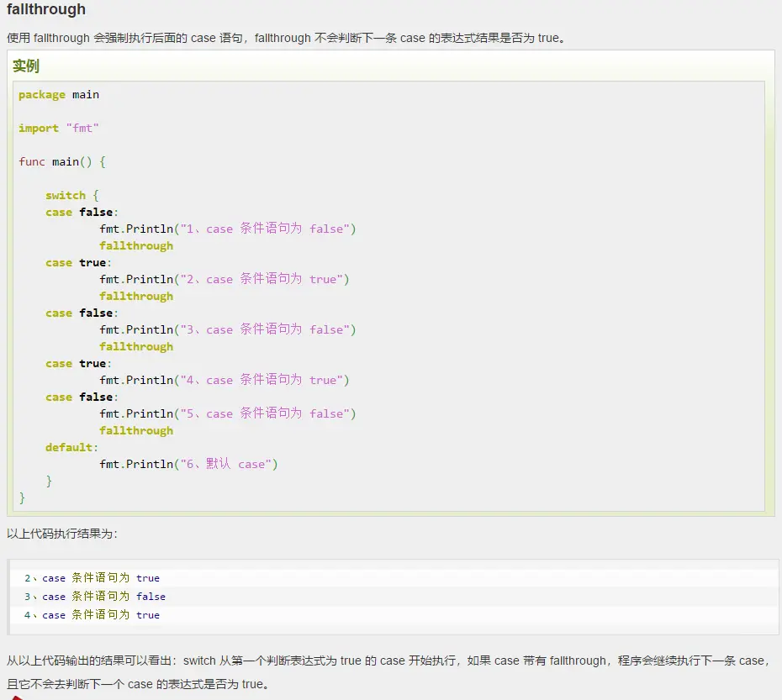Click the fallthrough section heading
Image resolution: width=782 pixels, height=700 pixels.
pyautogui.click(x=46, y=9)
